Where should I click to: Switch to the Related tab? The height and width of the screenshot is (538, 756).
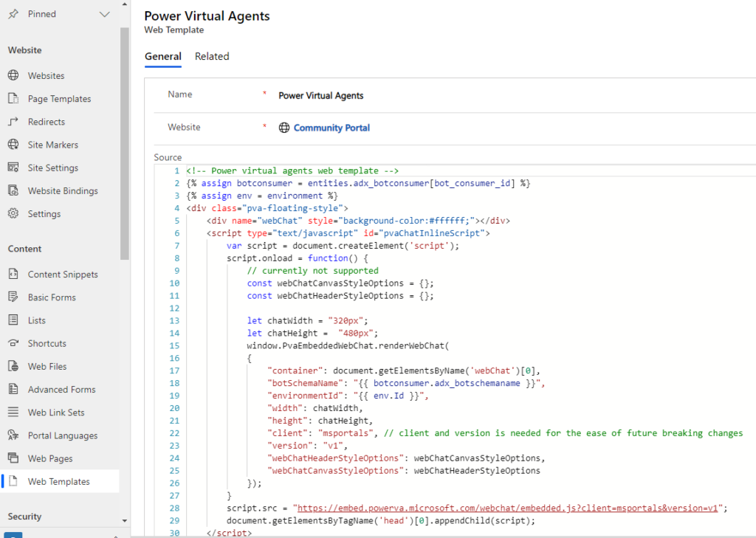(212, 56)
